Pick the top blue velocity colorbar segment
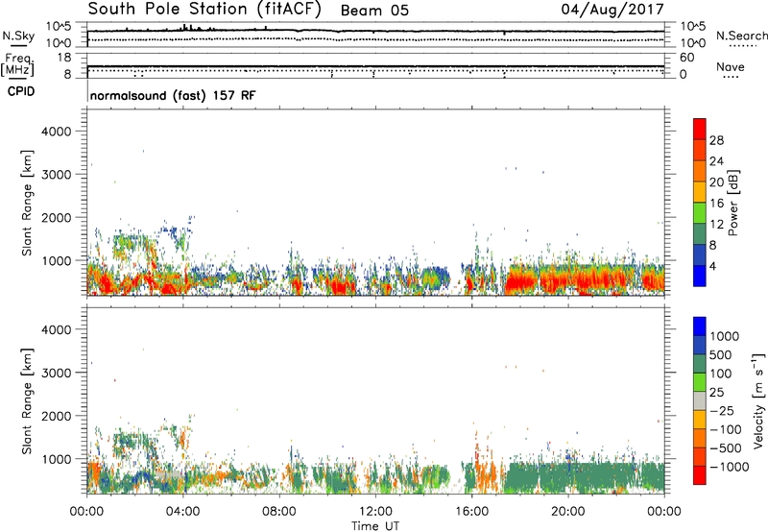Screen dimensions: 768x532 (x=700, y=326)
